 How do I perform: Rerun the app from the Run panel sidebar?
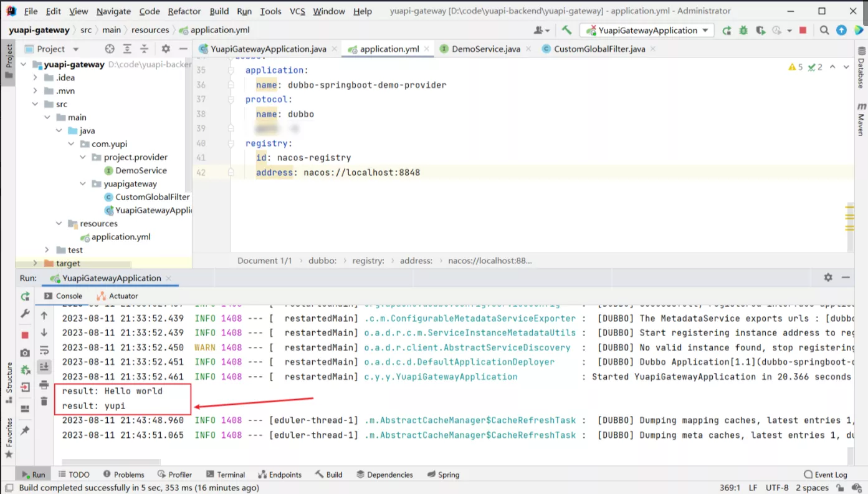(x=25, y=296)
